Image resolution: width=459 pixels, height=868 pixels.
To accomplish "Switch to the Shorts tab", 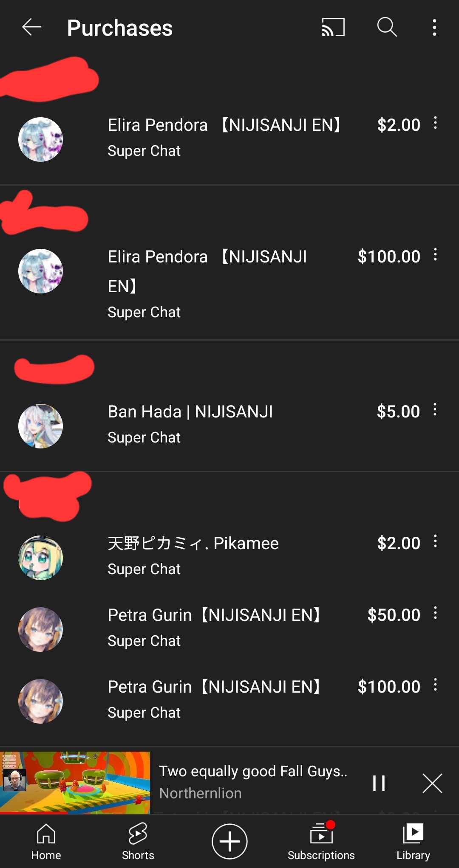I will [138, 842].
